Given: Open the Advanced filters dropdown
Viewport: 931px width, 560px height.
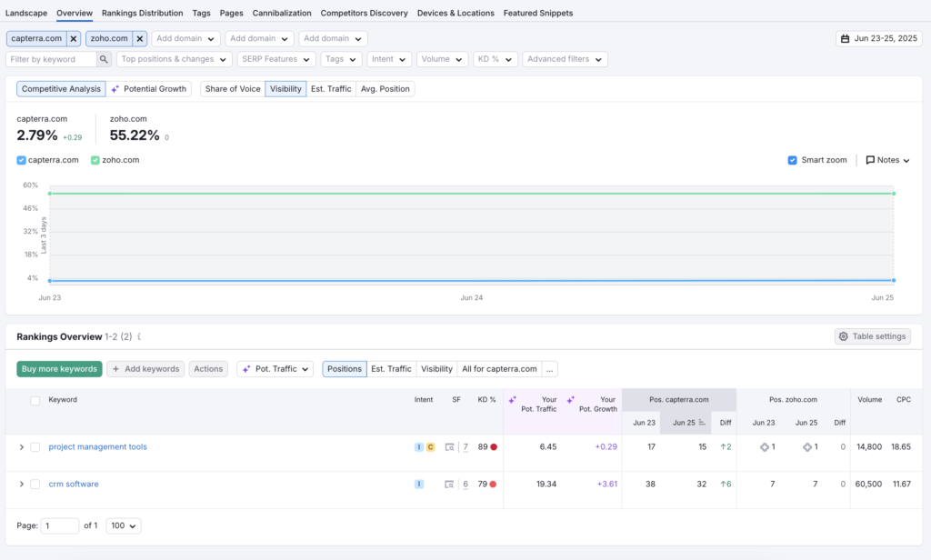Looking at the screenshot, I should 565,59.
